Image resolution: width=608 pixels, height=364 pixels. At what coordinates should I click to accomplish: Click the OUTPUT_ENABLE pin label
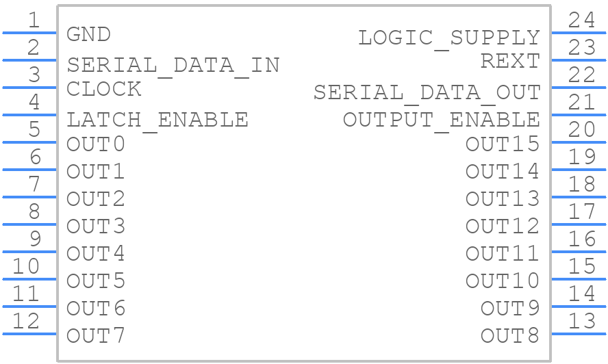(441, 120)
